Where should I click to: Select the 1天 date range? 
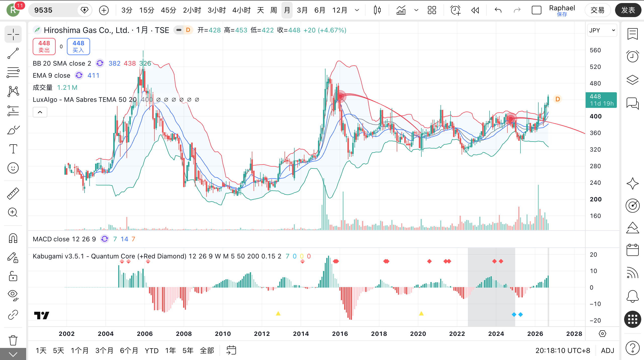41,350
